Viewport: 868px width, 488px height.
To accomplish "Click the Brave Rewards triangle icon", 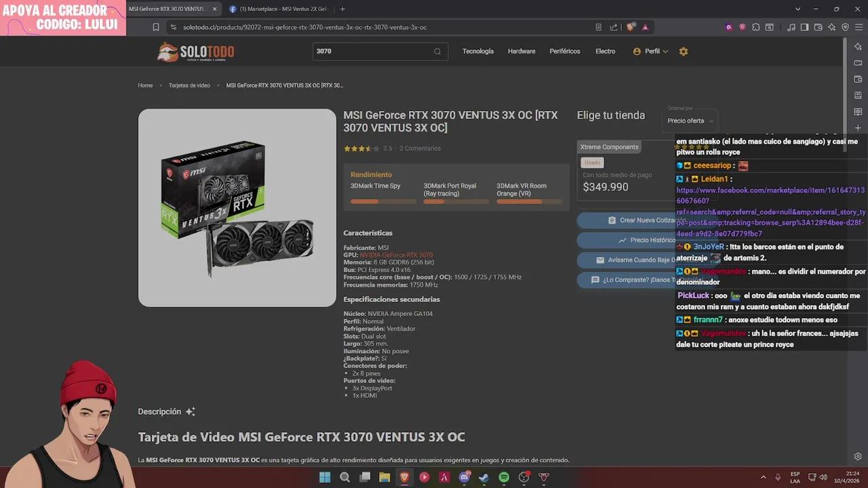I will click(x=645, y=27).
